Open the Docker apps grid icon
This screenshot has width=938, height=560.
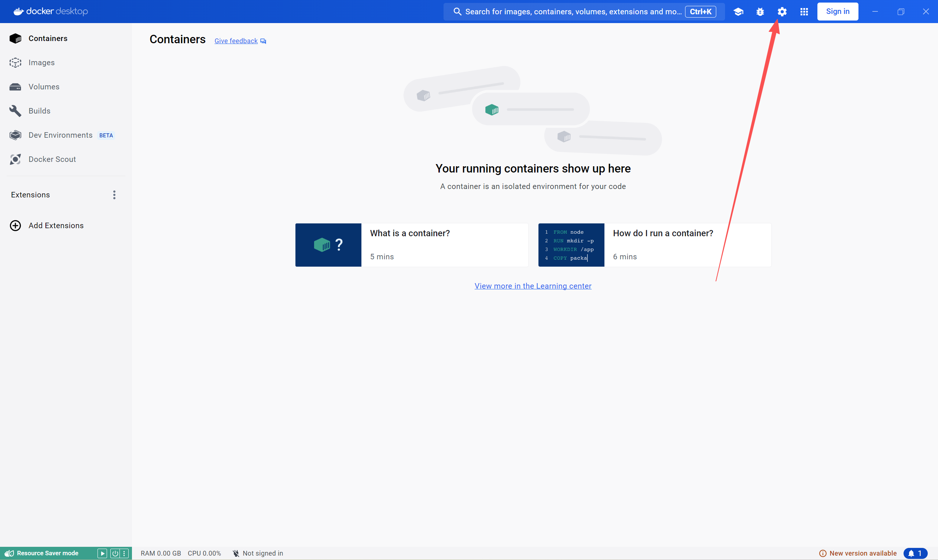point(803,12)
